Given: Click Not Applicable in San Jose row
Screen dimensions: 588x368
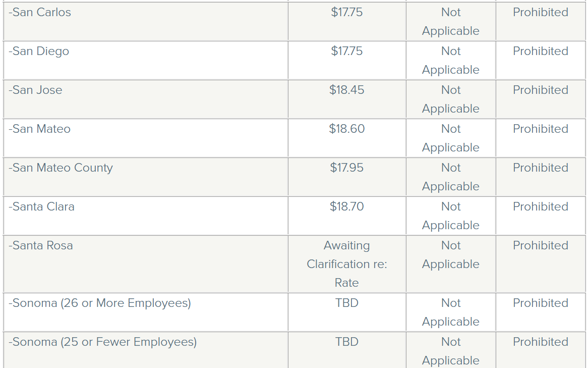Looking at the screenshot, I should click(450, 99).
